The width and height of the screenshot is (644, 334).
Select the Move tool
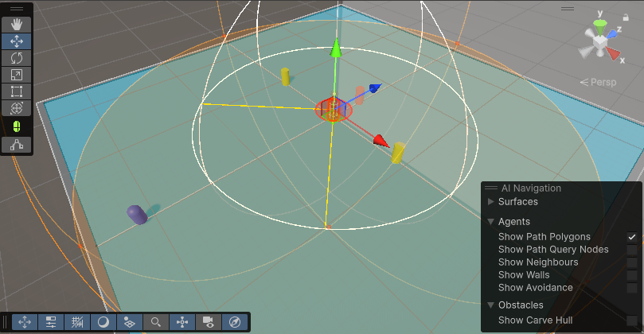tap(17, 41)
